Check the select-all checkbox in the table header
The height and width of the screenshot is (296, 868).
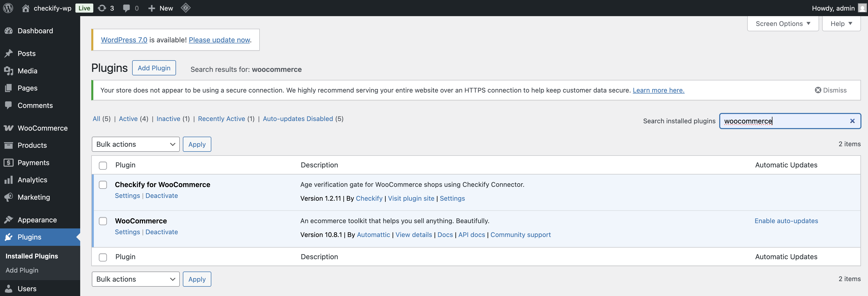[x=103, y=165]
